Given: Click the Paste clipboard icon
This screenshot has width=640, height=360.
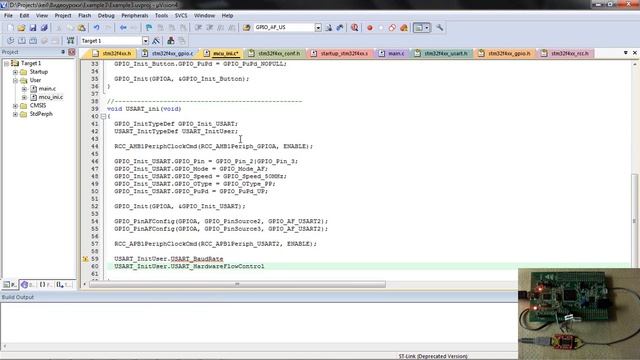Looking at the screenshot, I should [82, 28].
